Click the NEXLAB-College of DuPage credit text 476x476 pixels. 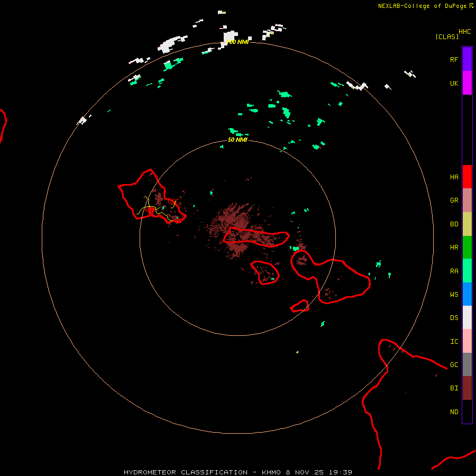tap(422, 6)
